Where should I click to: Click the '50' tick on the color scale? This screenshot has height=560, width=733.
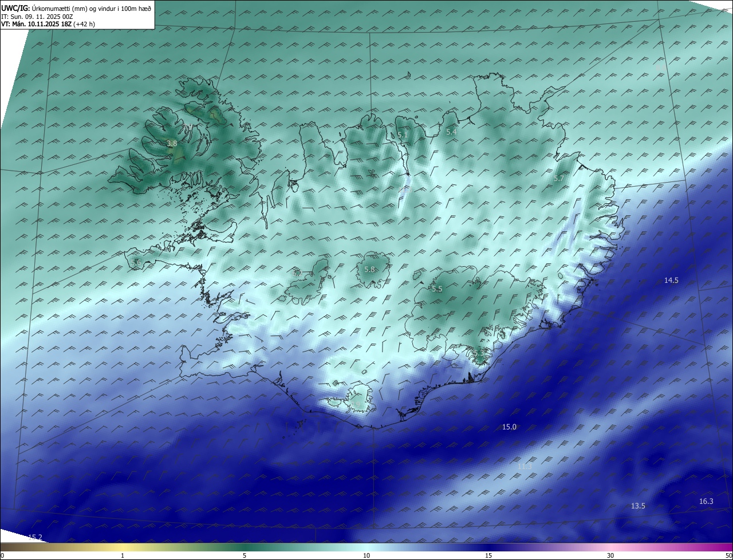(728, 555)
